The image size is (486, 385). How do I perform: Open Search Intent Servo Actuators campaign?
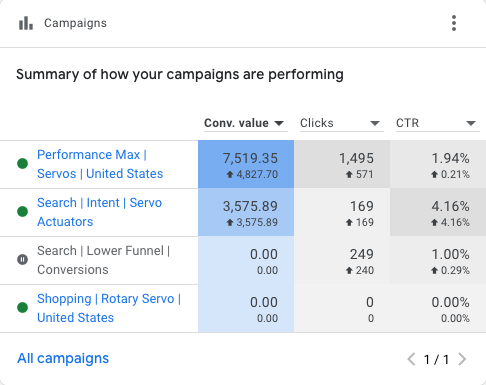point(99,212)
